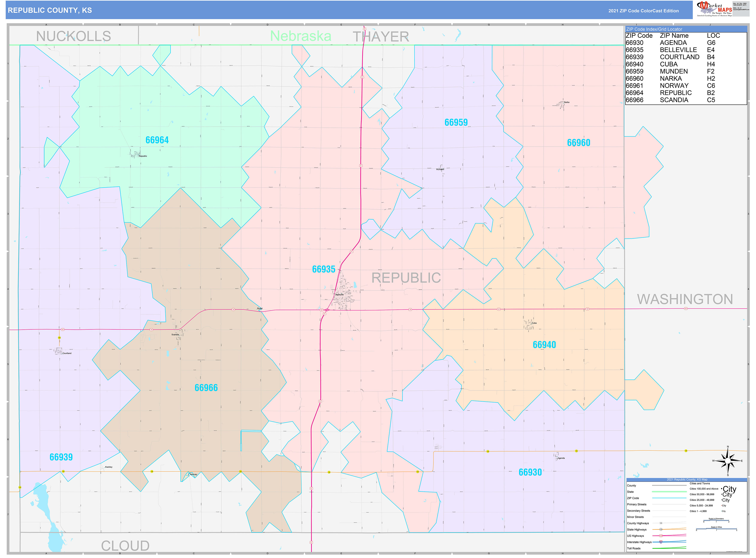
Task: Select the Cuba town marker in zone 66940
Action: [532, 324]
